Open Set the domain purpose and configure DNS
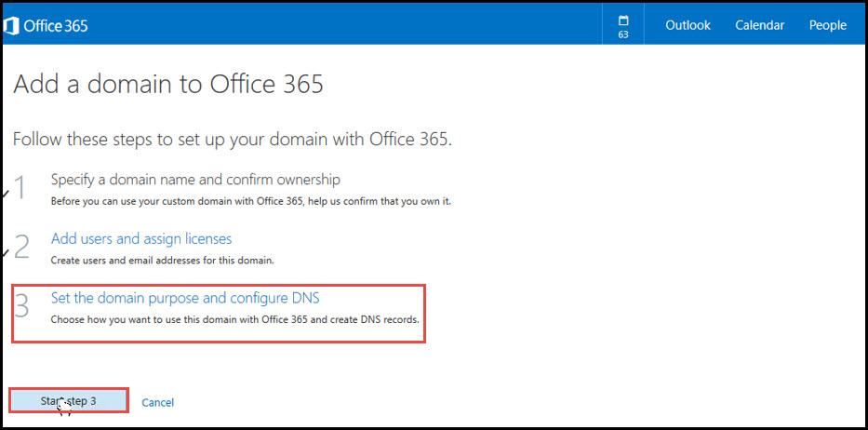This screenshot has width=868, height=430. pos(185,298)
